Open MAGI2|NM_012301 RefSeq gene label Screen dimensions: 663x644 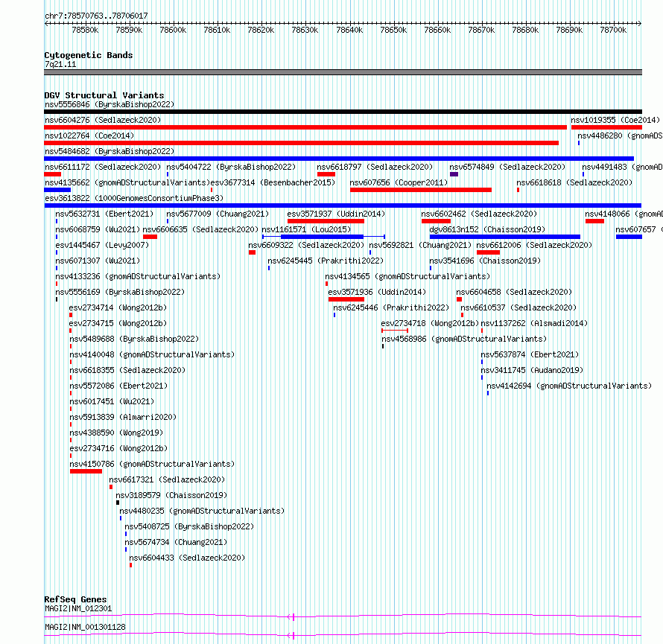(78, 608)
